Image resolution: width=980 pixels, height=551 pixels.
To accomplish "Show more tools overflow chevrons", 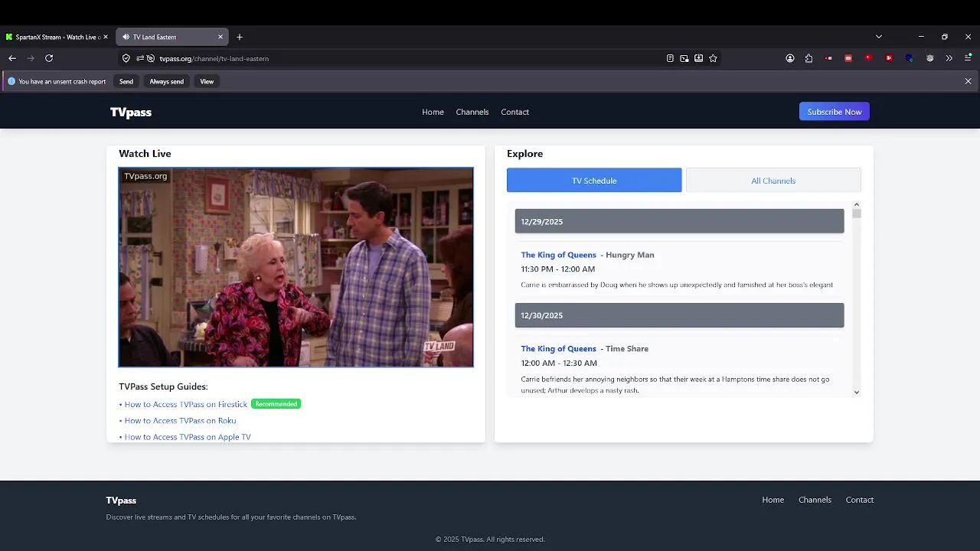I will pyautogui.click(x=949, y=58).
